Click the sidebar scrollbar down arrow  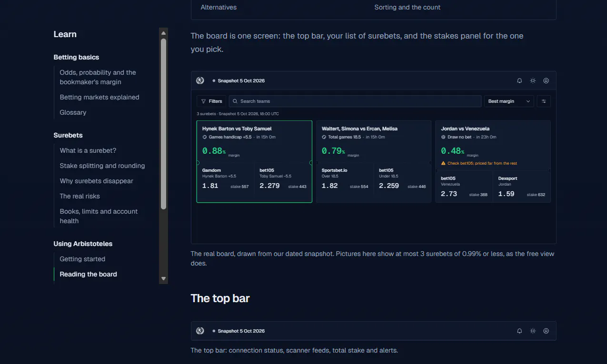[164, 279]
